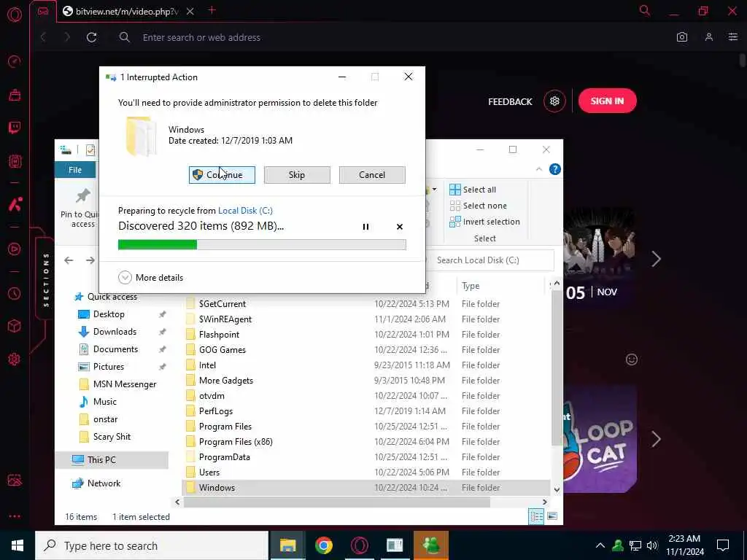Click Cancel in the Interrupted Action dialog
The width and height of the screenshot is (747, 560).
point(372,175)
